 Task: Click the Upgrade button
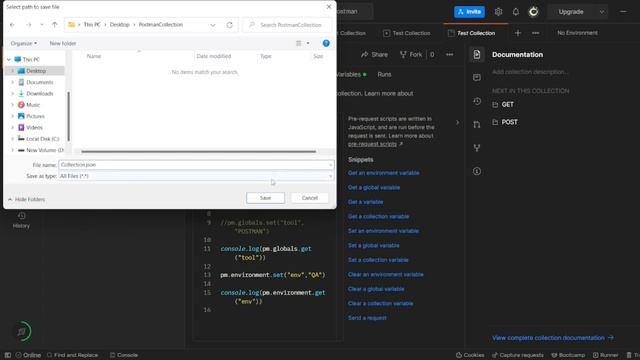571,12
